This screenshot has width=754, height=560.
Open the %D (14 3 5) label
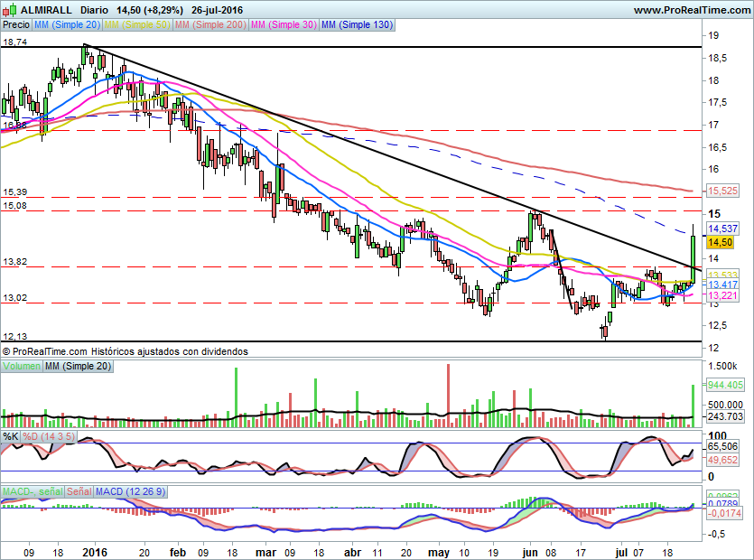tap(49, 436)
